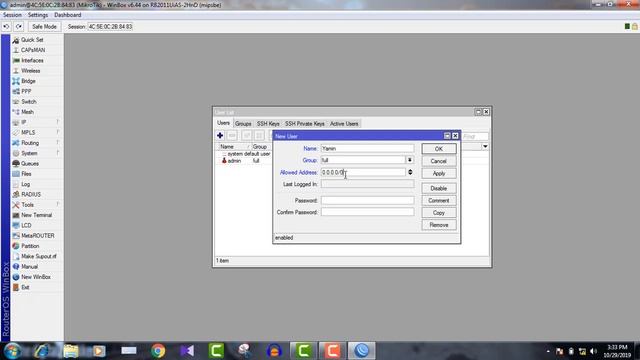Image resolution: width=640 pixels, height=360 pixels.
Task: Open LCD menu item
Action: click(26, 225)
